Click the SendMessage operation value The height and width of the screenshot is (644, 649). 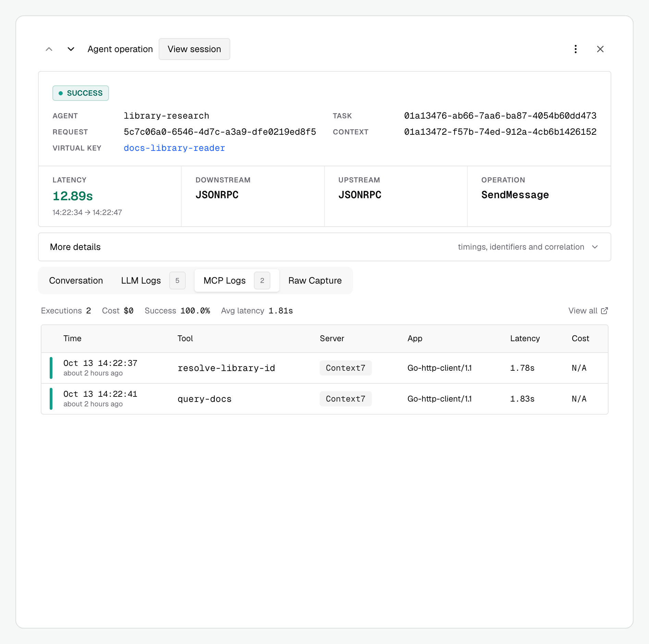515,195
